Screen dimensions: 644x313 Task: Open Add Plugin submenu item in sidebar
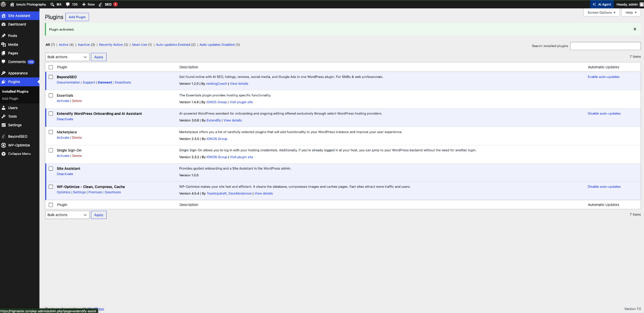10,99
